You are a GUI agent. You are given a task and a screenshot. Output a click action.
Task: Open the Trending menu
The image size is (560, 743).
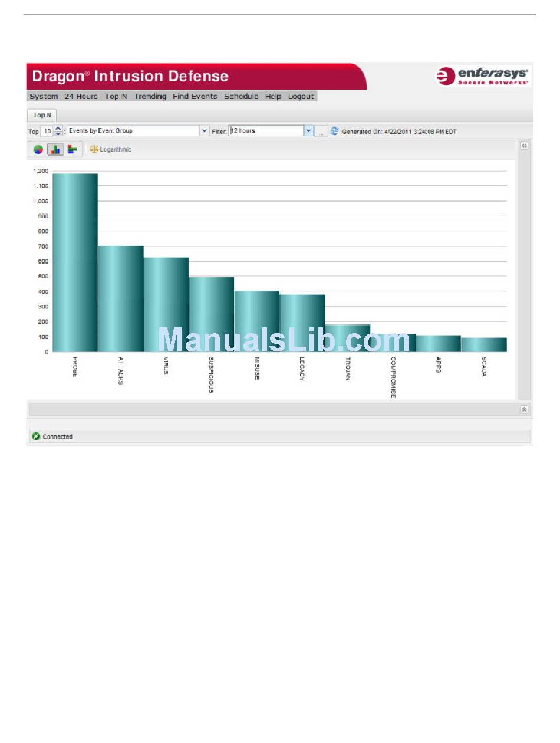coord(150,96)
